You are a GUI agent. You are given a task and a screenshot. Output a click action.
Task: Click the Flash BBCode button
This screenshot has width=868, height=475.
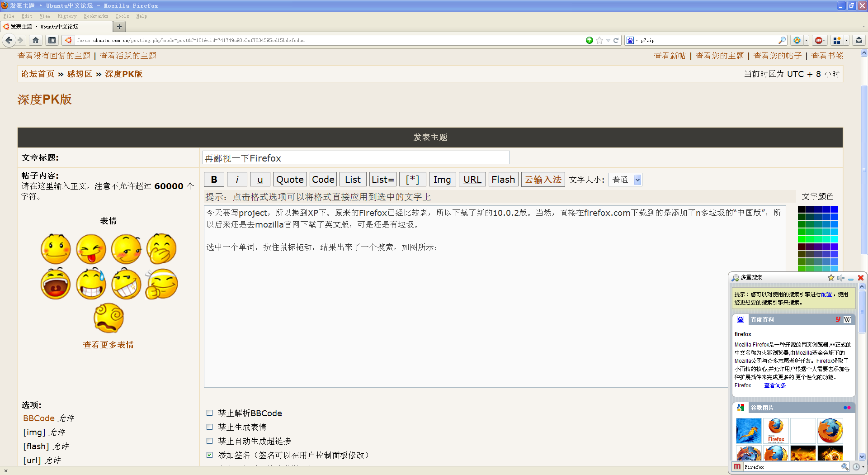(x=503, y=180)
